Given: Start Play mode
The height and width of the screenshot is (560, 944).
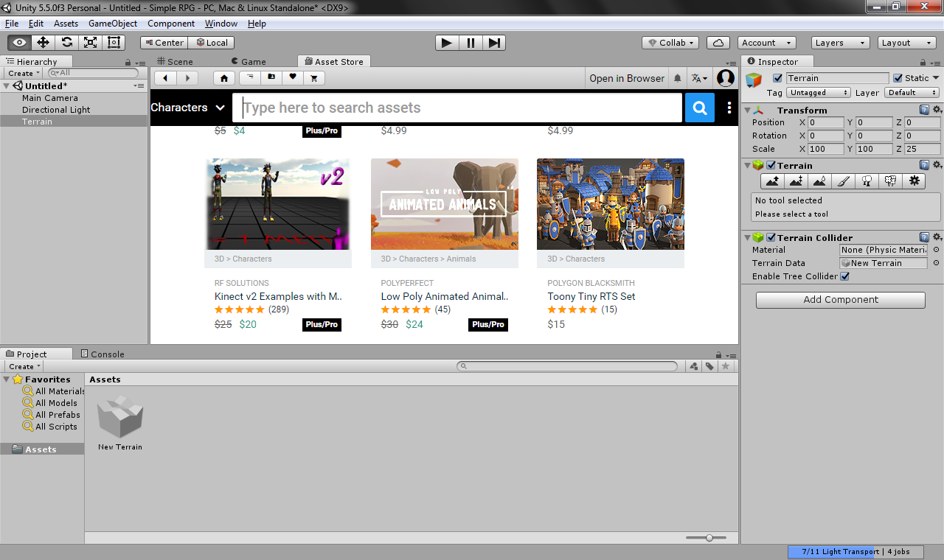Looking at the screenshot, I should click(x=446, y=43).
